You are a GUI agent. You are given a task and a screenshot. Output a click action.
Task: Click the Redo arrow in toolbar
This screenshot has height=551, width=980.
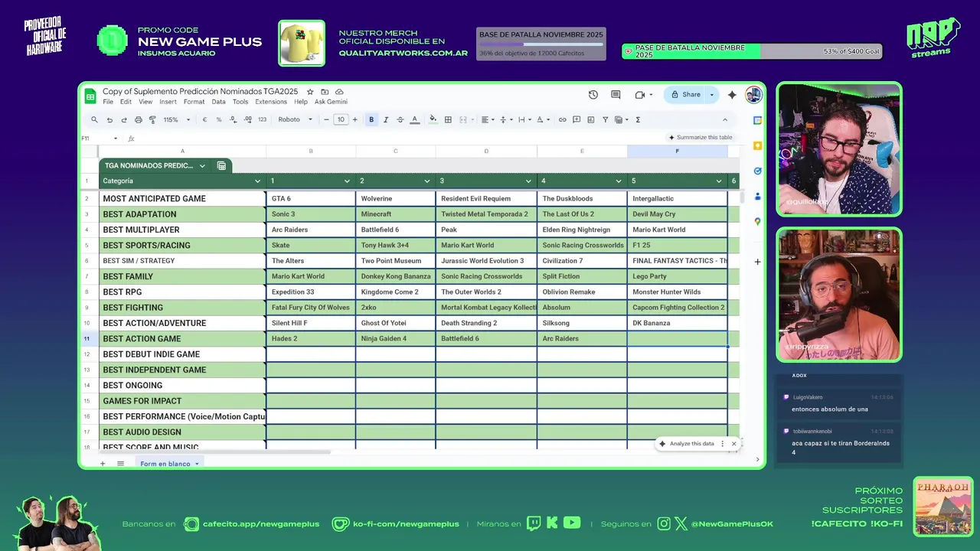click(x=123, y=119)
